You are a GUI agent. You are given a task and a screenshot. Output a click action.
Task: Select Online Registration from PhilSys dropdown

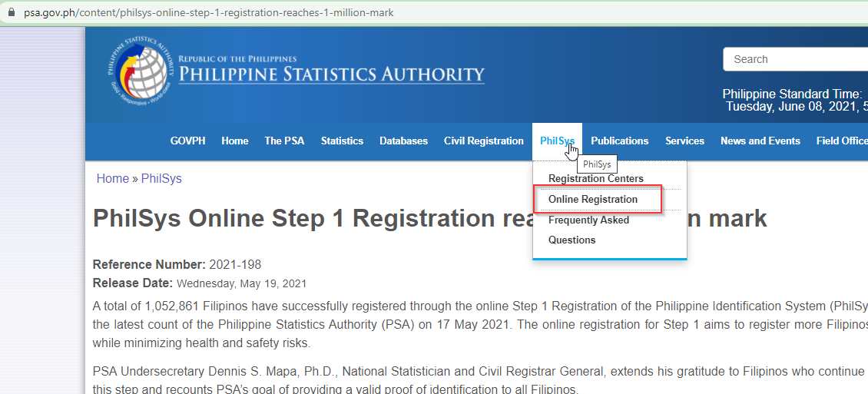593,199
